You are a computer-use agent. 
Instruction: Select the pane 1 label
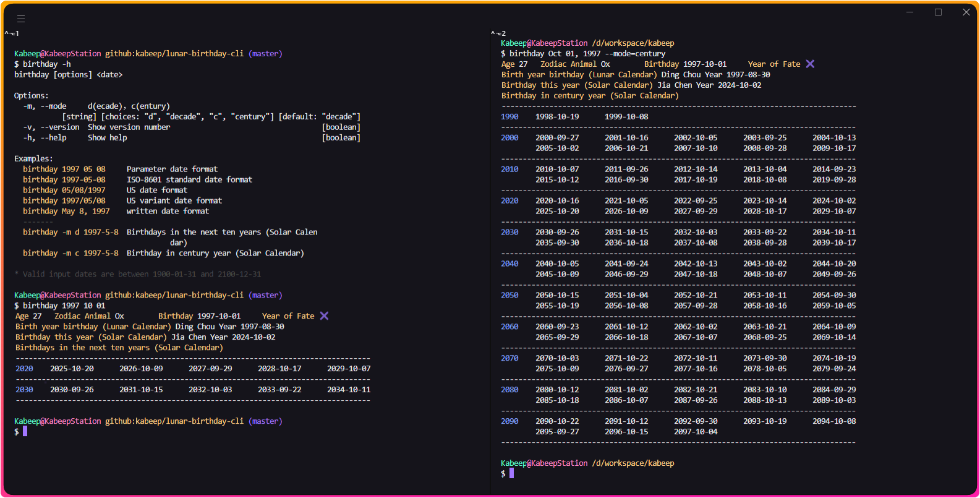coord(12,33)
